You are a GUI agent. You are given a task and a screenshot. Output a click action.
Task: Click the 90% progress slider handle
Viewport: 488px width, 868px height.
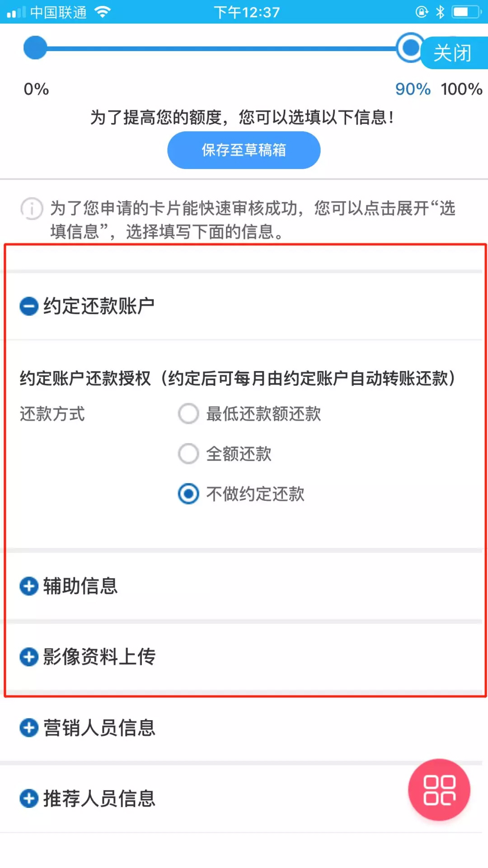(410, 47)
